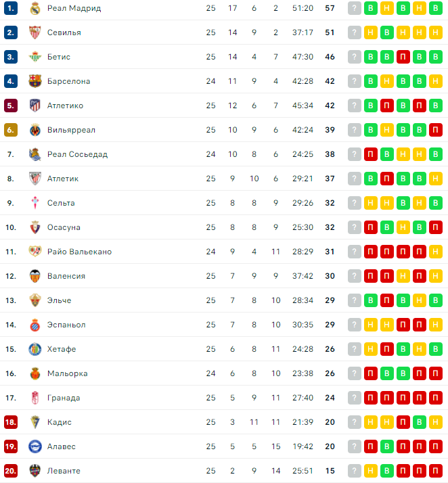This screenshot has height=483, width=448.
Task: Click the Осасуна team name
Action: tap(64, 227)
